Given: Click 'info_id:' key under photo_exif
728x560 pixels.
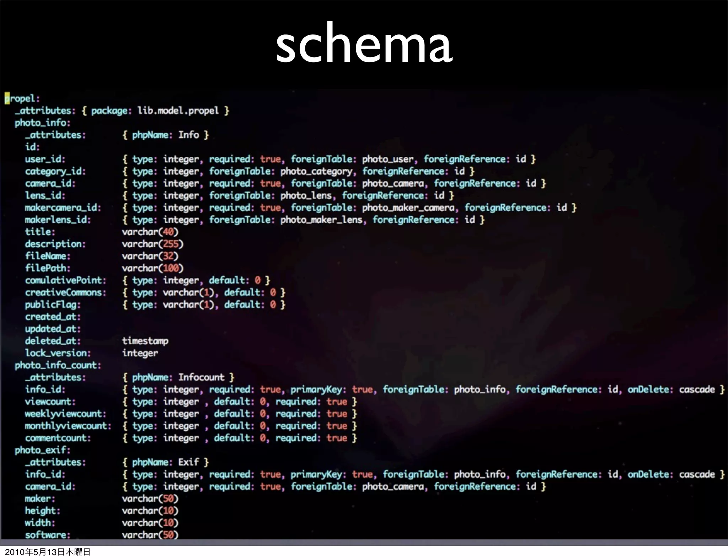Looking at the screenshot, I should tap(45, 474).
